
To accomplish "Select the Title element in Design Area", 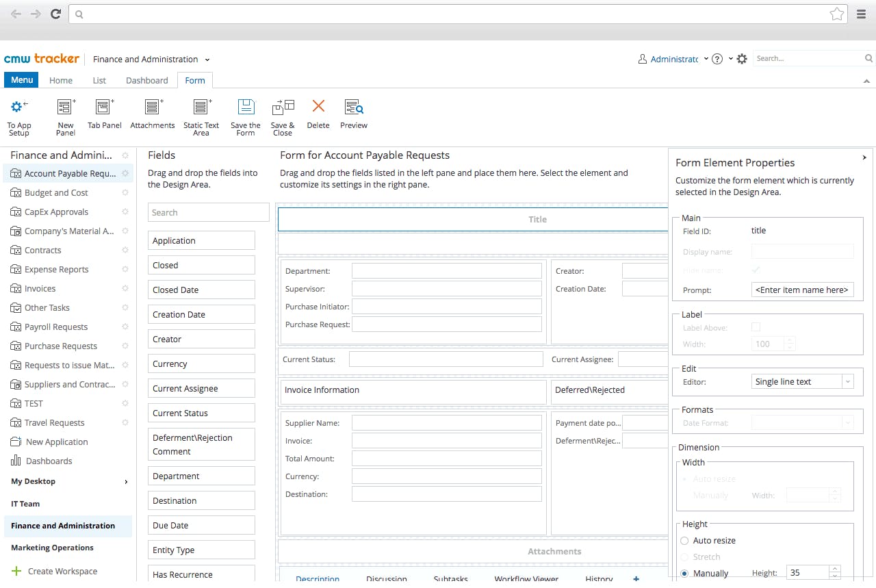I will point(473,220).
